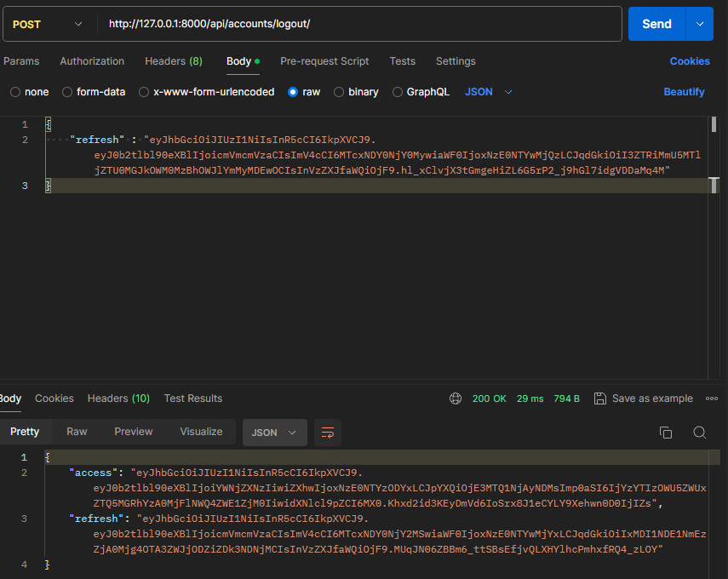Viewport: 728px width, 579px height.
Task: Click the 200 OK status text
Action: [x=490, y=398]
